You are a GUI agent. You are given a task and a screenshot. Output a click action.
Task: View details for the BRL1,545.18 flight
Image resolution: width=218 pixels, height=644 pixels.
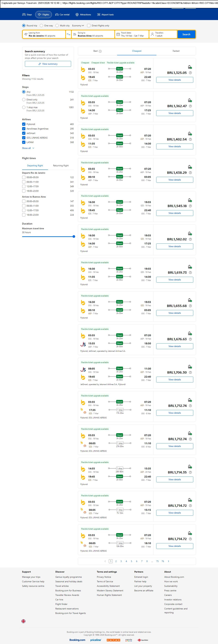(x=175, y=213)
